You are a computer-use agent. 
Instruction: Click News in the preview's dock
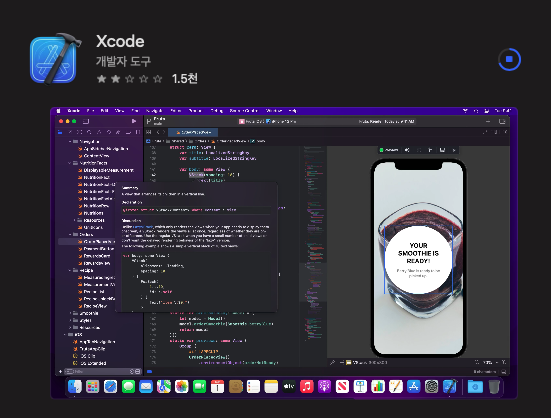click(x=342, y=387)
